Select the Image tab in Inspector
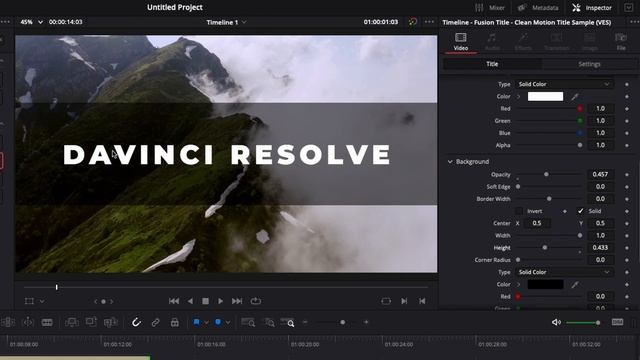 [589, 42]
